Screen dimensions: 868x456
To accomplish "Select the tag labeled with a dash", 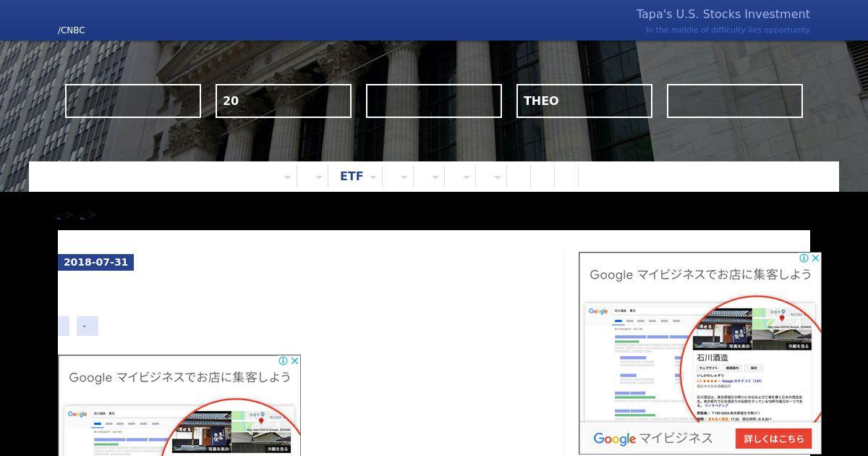I will point(87,326).
